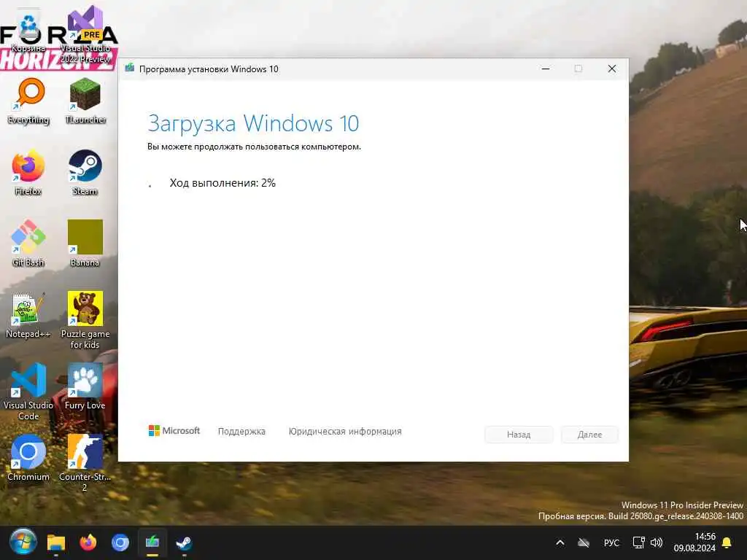The width and height of the screenshot is (747, 560).
Task: Launch the Steam desktop shortcut
Action: click(x=85, y=172)
